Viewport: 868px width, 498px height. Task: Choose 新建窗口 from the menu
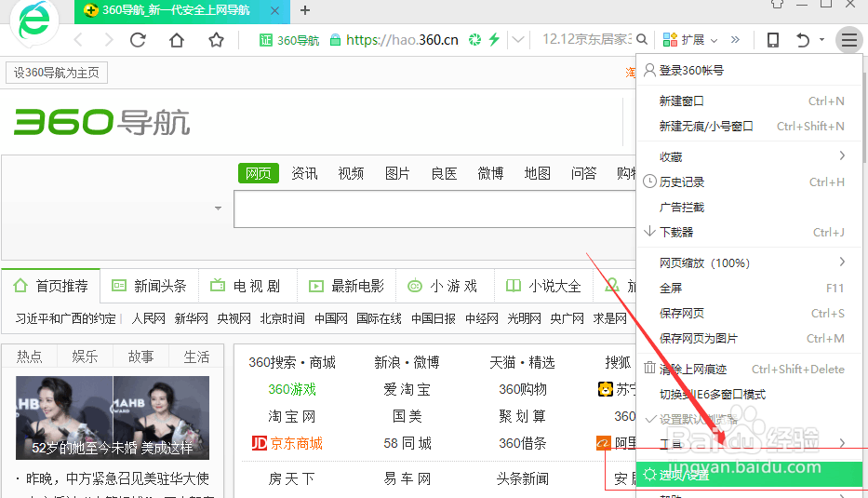[750, 101]
